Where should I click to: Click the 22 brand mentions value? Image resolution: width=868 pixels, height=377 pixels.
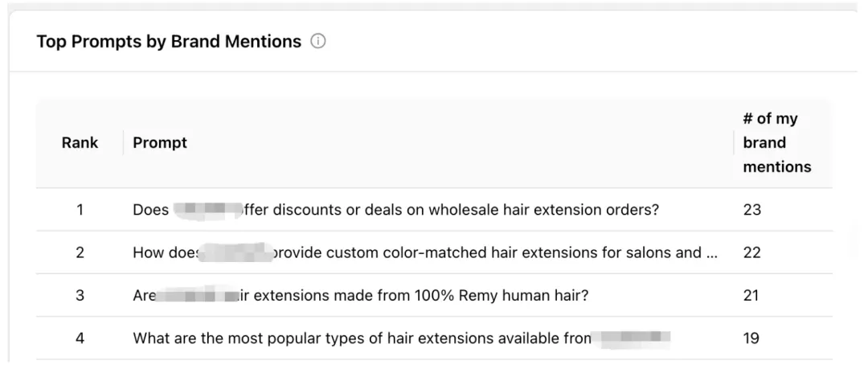[751, 253]
